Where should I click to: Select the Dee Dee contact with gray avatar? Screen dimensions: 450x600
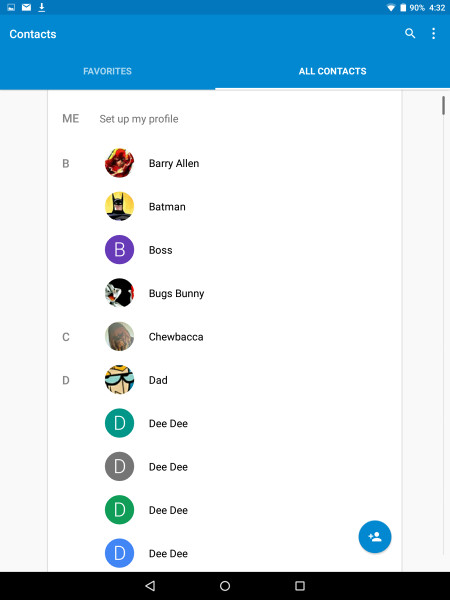click(x=225, y=467)
